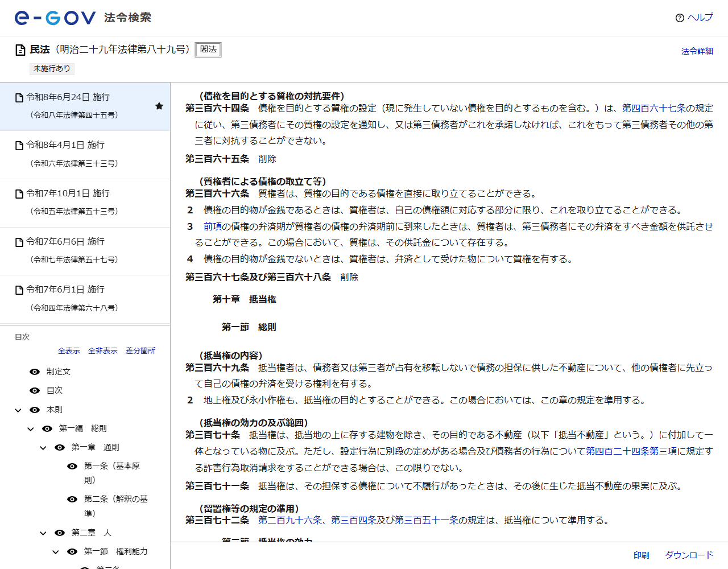Collapse the 本則 tree node
Viewport: 728px width, 569px height.
[18, 410]
